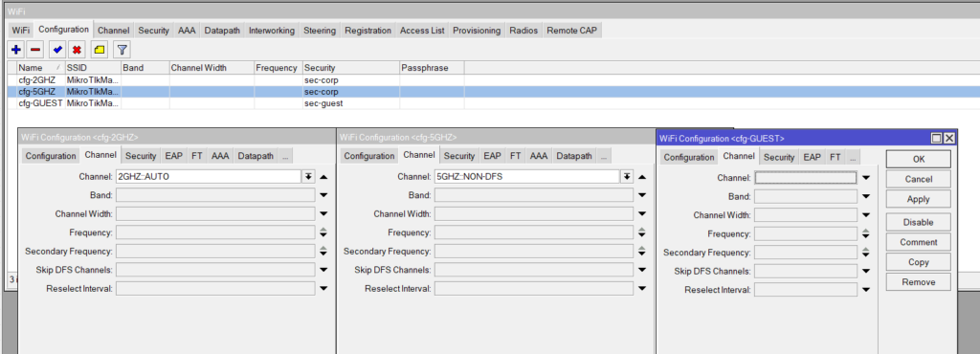
Task: Add a new configuration with plus icon
Action: click(x=15, y=50)
